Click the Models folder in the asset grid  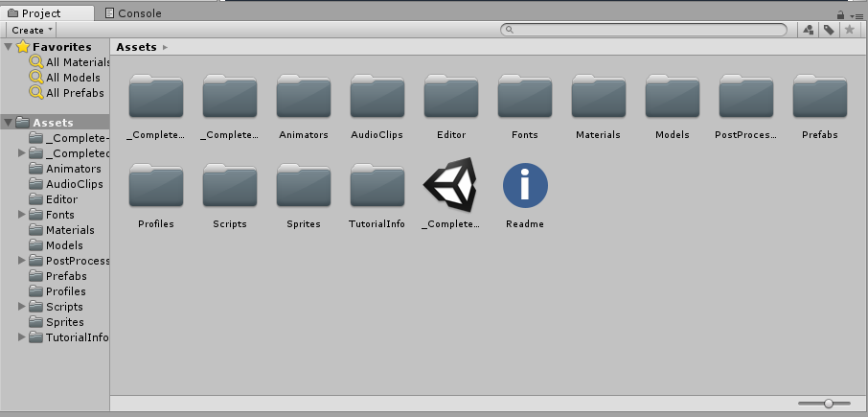(672, 98)
